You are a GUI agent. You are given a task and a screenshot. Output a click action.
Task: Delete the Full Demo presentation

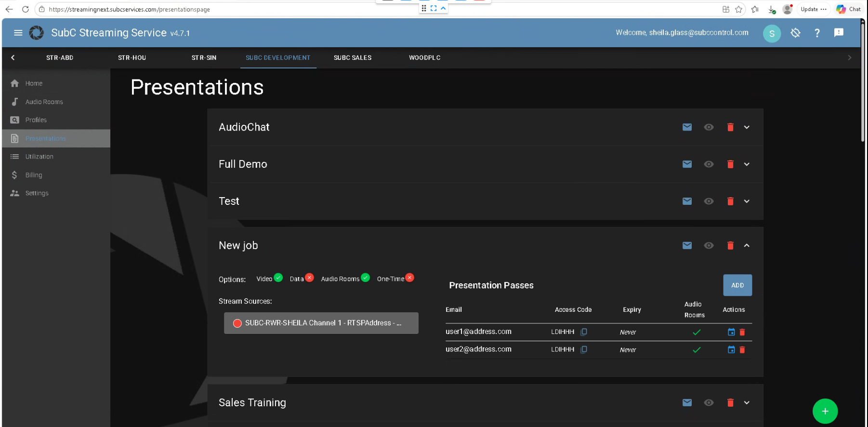(x=730, y=164)
